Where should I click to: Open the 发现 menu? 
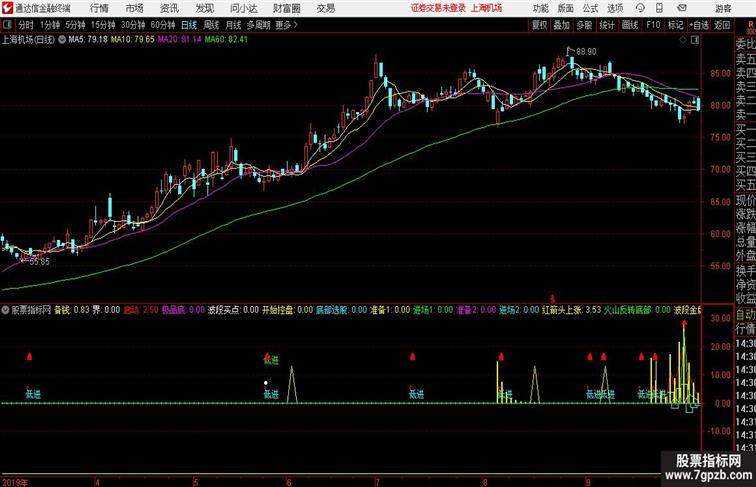(204, 8)
